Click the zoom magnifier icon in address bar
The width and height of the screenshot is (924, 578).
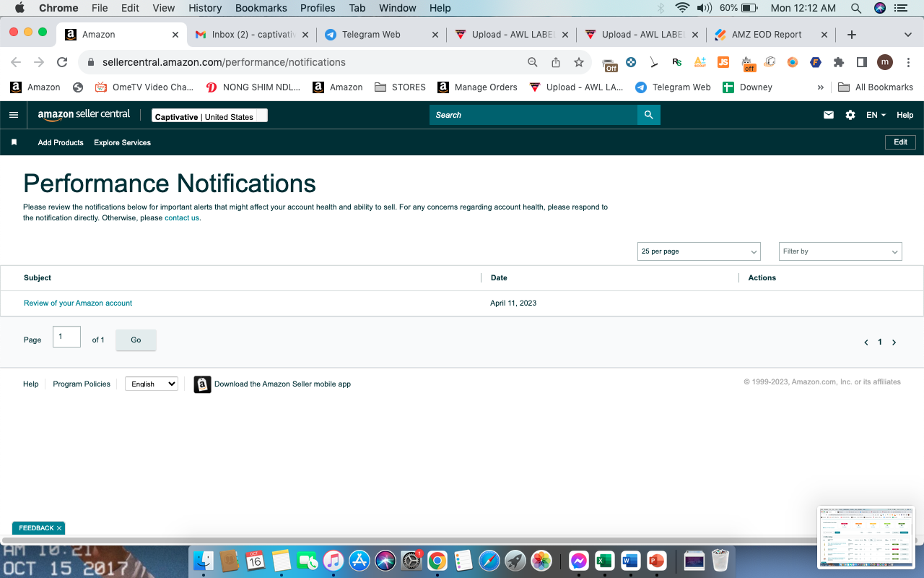point(533,62)
